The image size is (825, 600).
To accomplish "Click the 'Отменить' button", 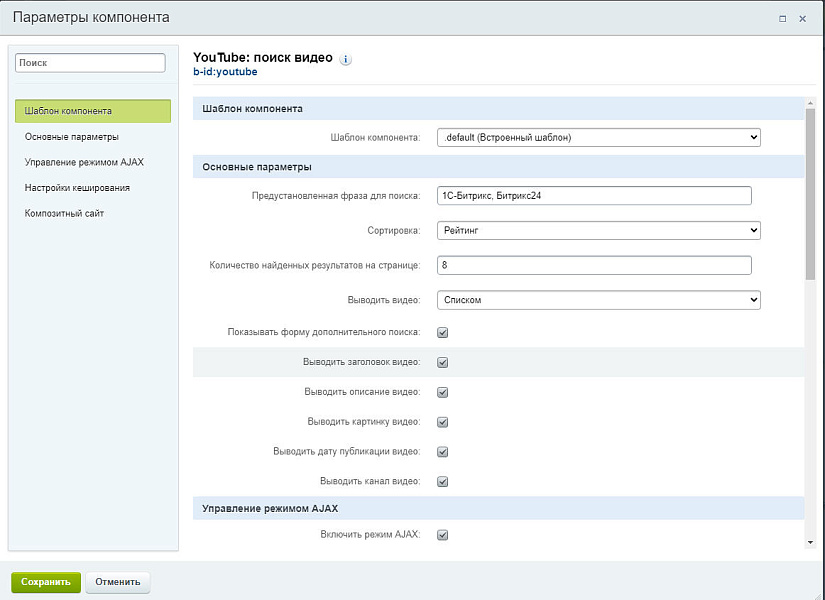I will click(118, 582).
